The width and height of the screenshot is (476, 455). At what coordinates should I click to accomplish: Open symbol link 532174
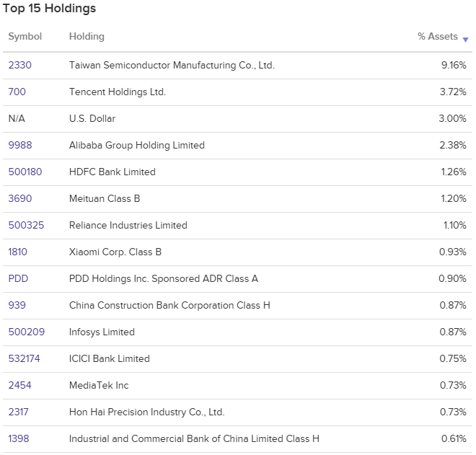(x=24, y=359)
